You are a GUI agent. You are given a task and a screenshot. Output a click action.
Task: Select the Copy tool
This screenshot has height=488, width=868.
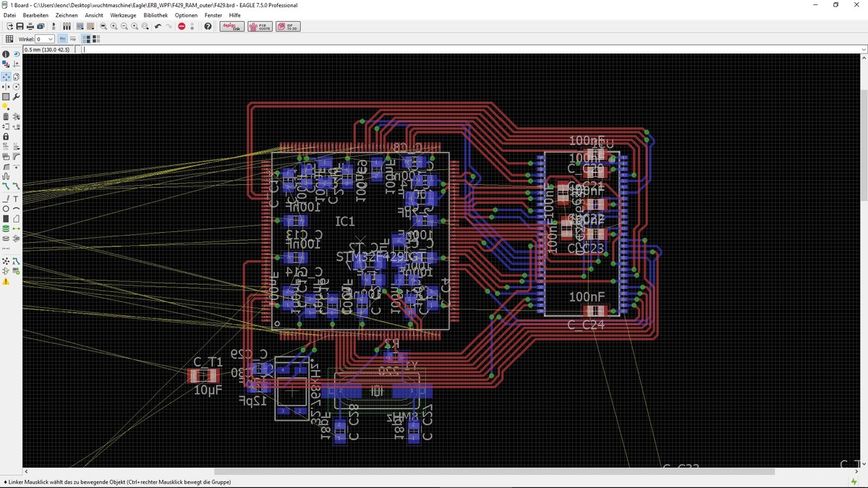click(x=16, y=77)
